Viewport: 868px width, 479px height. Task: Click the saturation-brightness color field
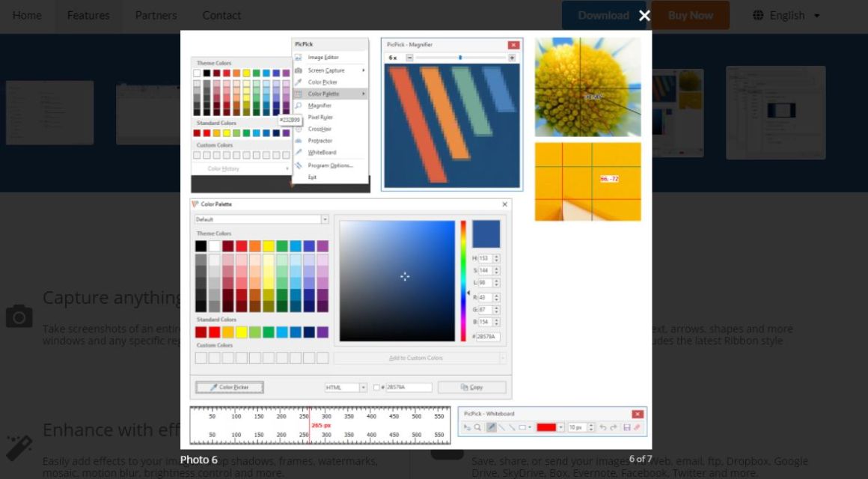tap(397, 281)
